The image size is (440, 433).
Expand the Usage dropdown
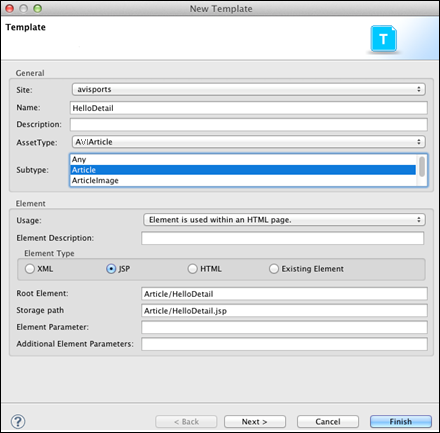pyautogui.click(x=284, y=220)
